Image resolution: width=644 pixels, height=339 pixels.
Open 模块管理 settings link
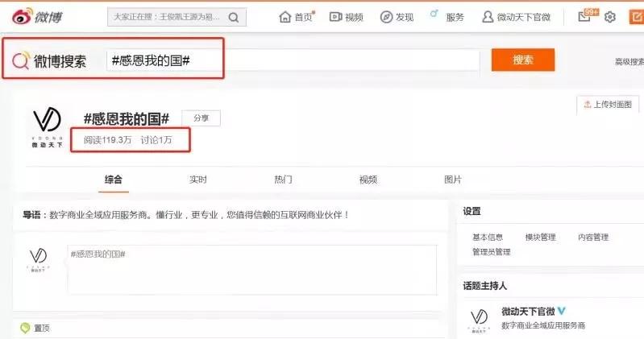(541, 238)
